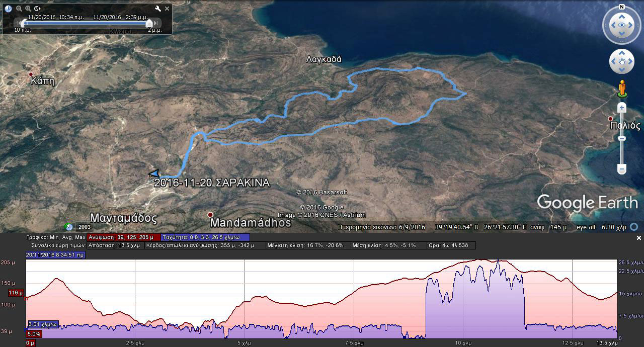The height and width of the screenshot is (347, 644).
Task: Click the Mandamádhos place marker
Action: tap(211, 215)
